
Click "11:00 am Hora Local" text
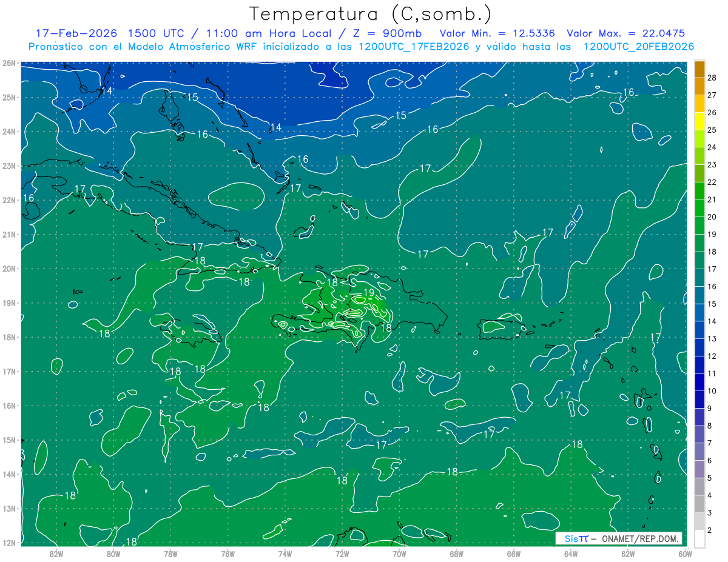coord(268,33)
